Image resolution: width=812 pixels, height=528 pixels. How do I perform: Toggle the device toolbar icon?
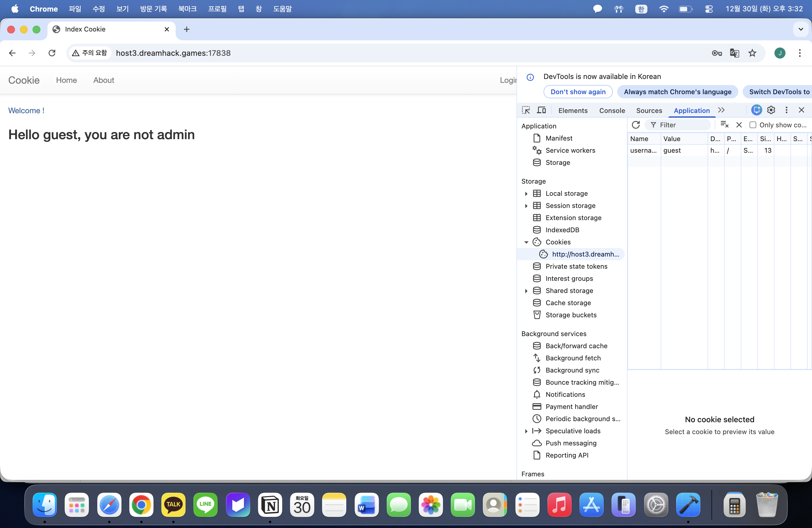click(x=541, y=110)
